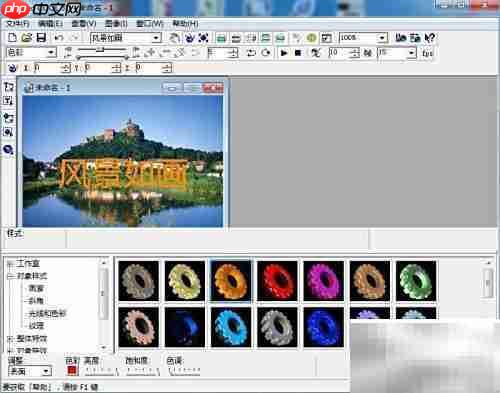Open the 窗口(W) menu

point(150,23)
